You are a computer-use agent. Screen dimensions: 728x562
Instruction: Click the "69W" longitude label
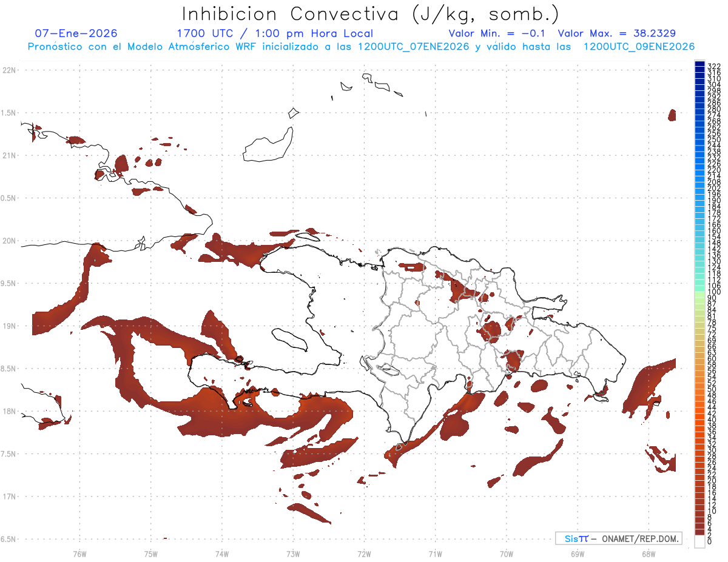click(x=577, y=554)
